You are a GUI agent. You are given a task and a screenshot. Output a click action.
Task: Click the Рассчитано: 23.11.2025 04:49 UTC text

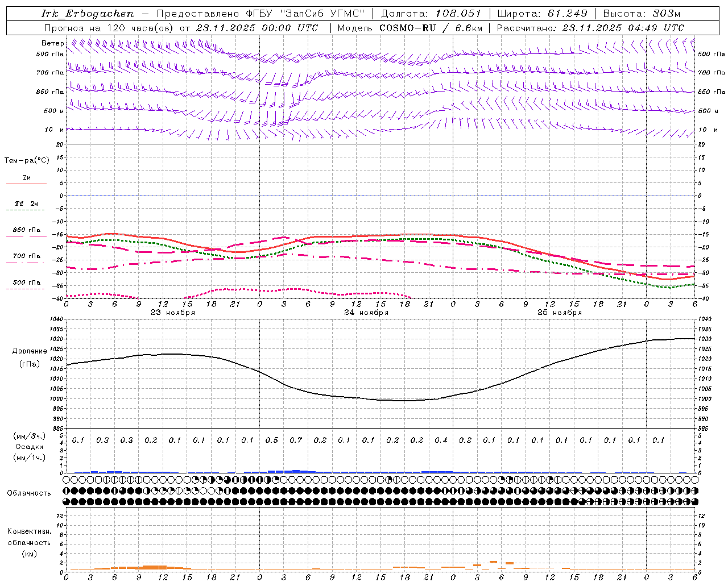590,28
